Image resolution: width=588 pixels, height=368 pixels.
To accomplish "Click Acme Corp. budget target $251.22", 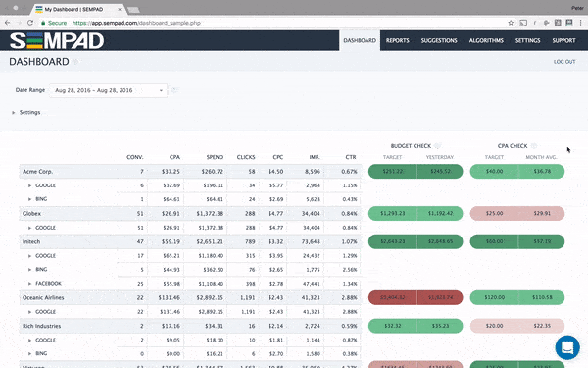I will coord(393,171).
